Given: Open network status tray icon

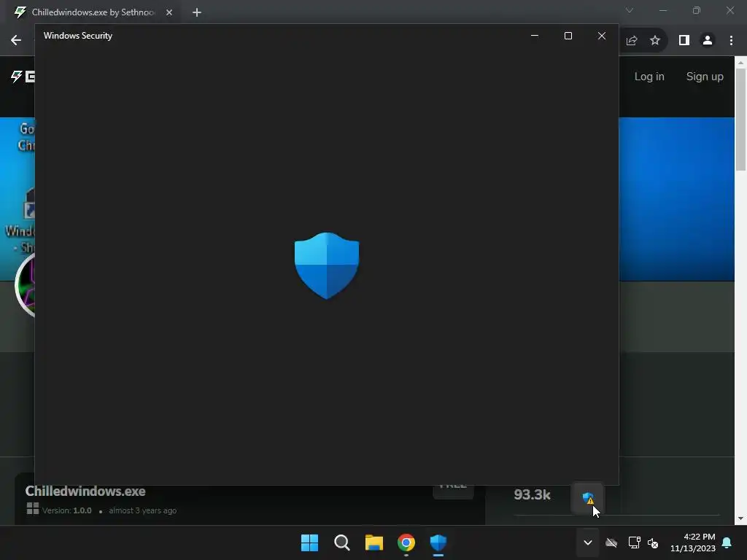Looking at the screenshot, I should [634, 542].
